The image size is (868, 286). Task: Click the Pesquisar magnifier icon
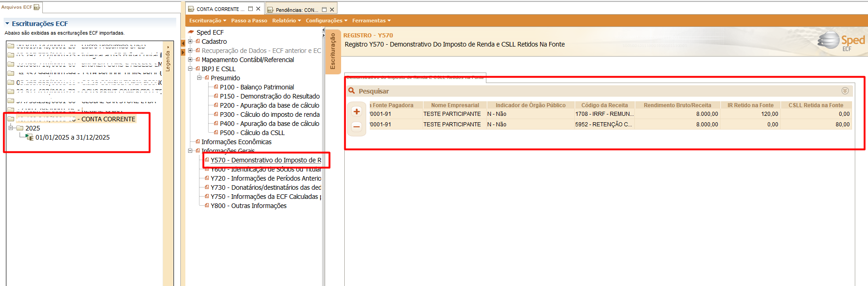(352, 91)
